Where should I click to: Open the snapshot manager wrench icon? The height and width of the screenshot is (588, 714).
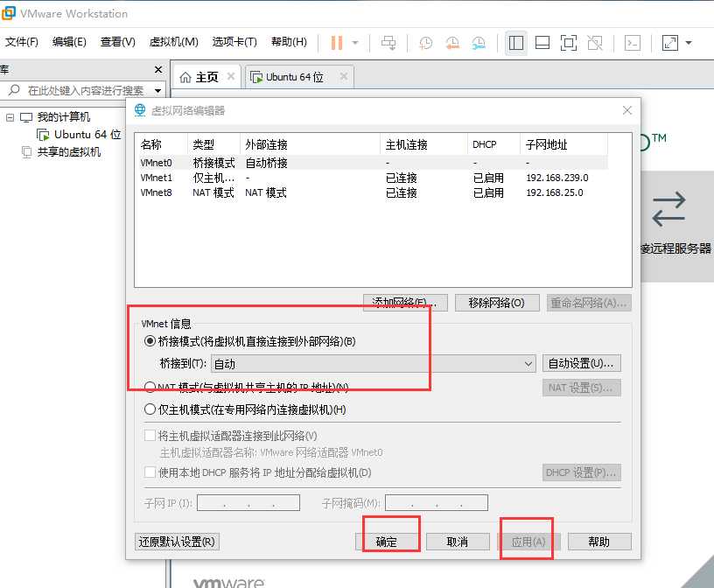pos(479,43)
